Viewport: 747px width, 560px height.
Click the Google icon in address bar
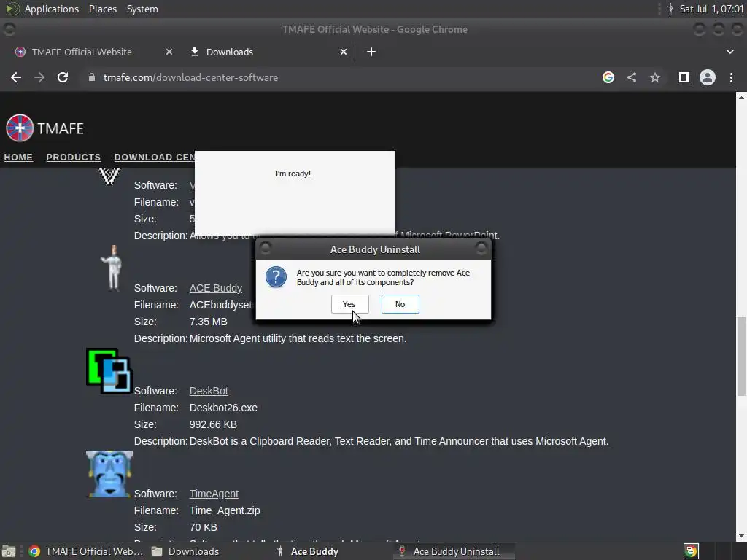click(x=608, y=77)
